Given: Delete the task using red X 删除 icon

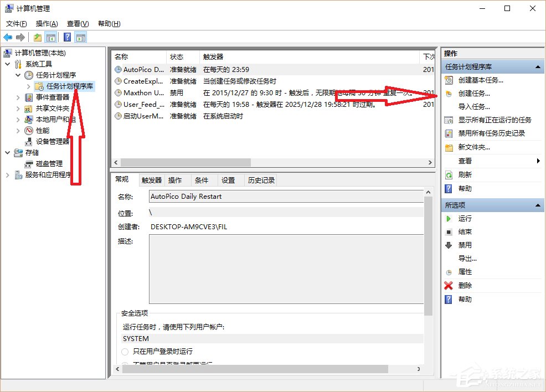Looking at the screenshot, I should tap(447, 285).
